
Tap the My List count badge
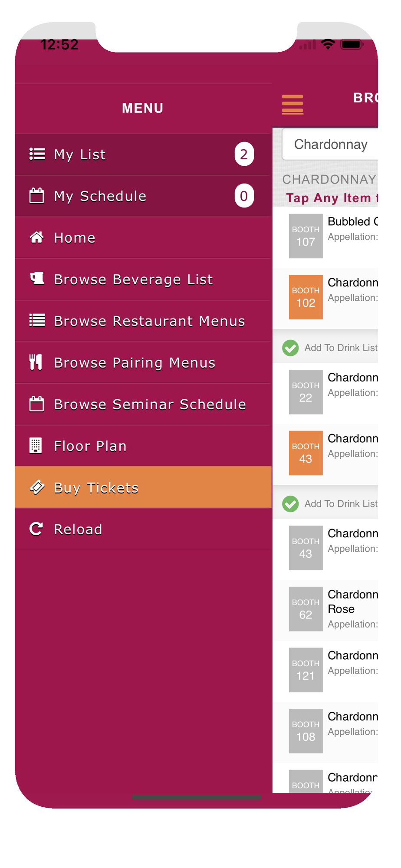point(244,154)
